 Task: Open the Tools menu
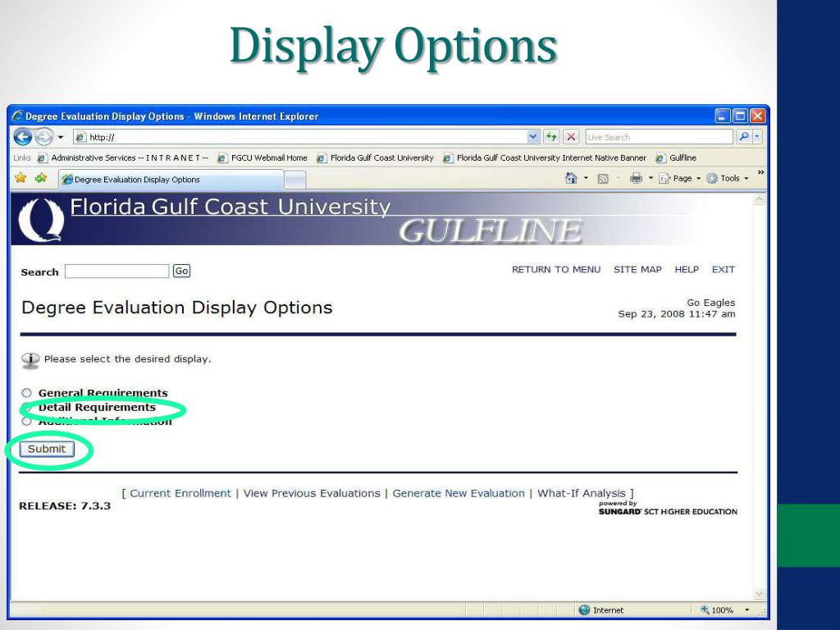pyautogui.click(x=727, y=178)
